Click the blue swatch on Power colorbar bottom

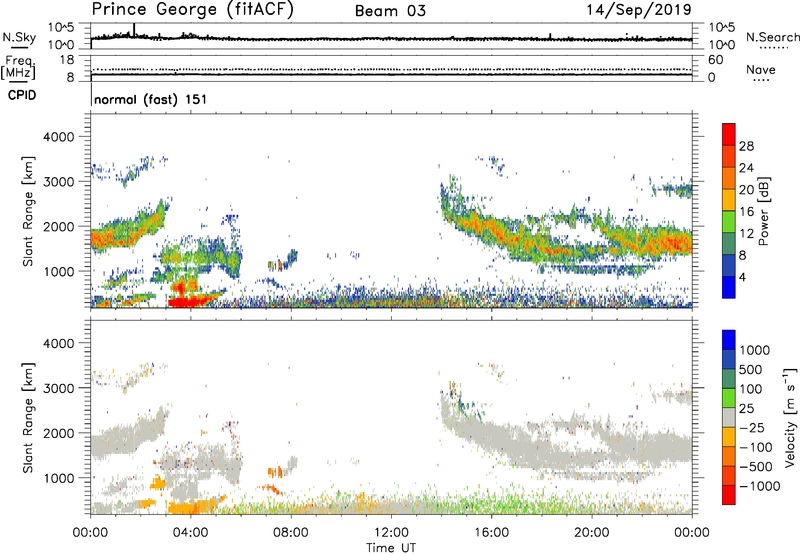pos(729,287)
